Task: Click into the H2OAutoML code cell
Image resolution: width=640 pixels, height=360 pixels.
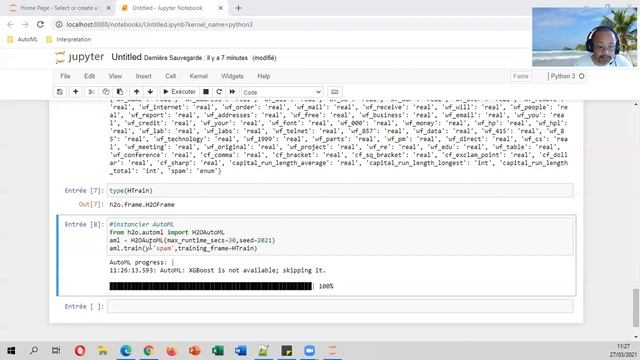Action: click(x=340, y=236)
